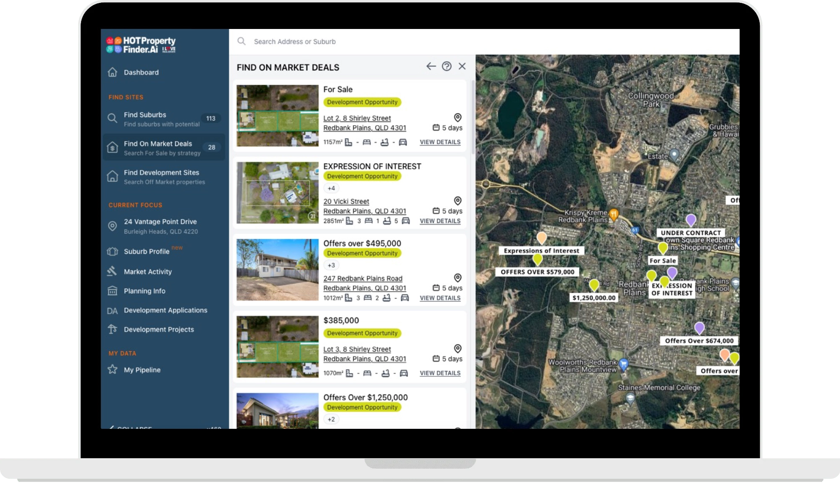840x504 pixels.
Task: Click the Find Development Sites house icon
Action: pos(112,176)
